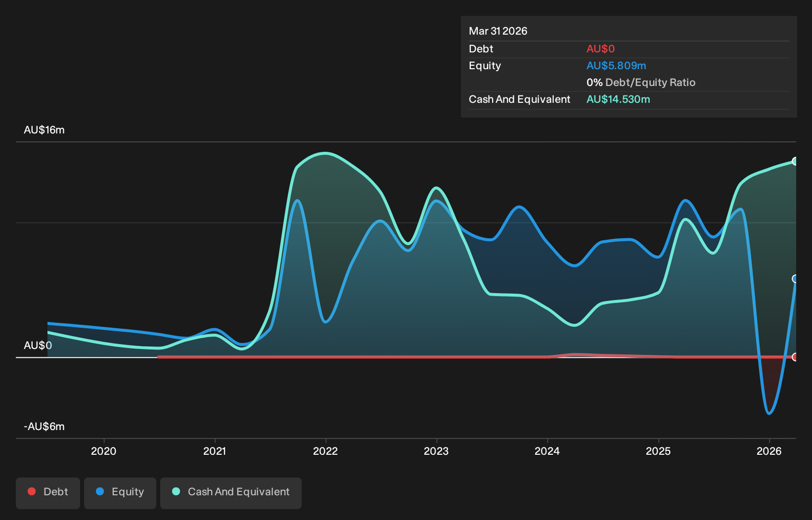The height and width of the screenshot is (520, 812).
Task: Click the 2026 x-axis year label
Action: coord(769,451)
